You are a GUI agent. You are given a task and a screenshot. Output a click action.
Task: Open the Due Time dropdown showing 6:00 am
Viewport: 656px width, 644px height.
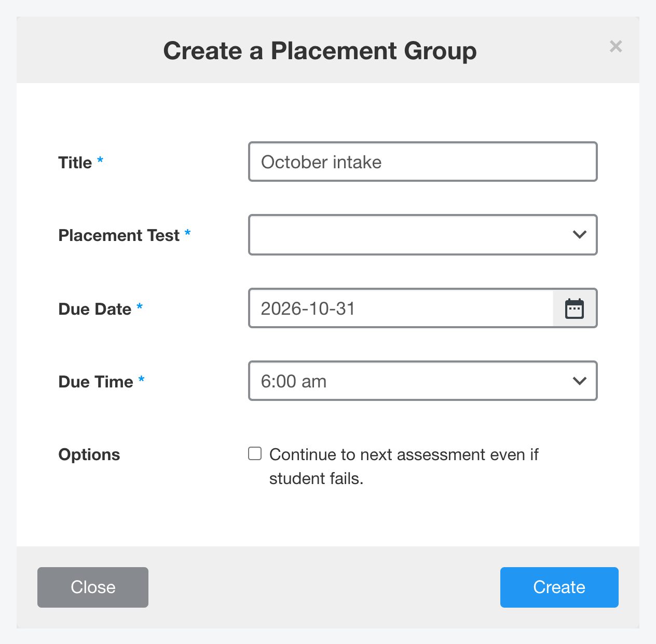423,381
